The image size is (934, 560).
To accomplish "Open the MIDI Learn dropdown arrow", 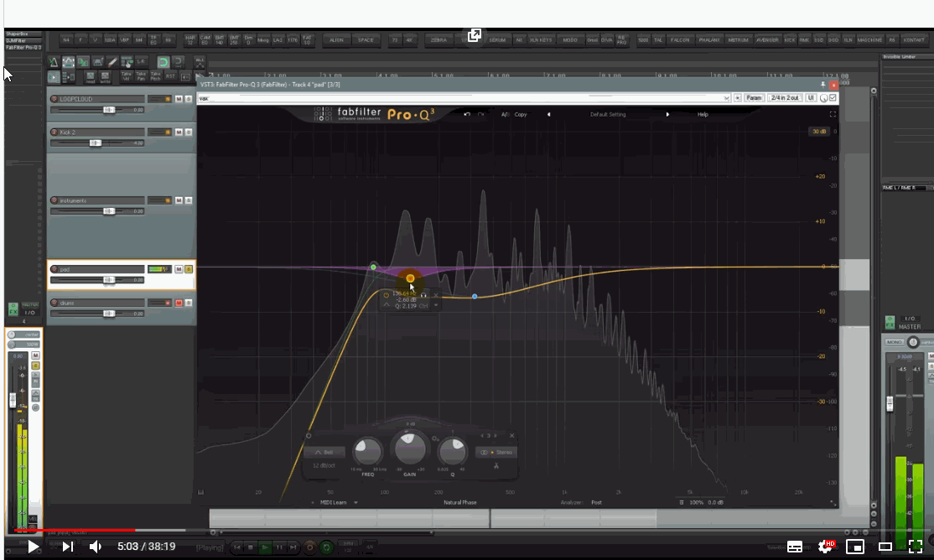I will coord(355,503).
